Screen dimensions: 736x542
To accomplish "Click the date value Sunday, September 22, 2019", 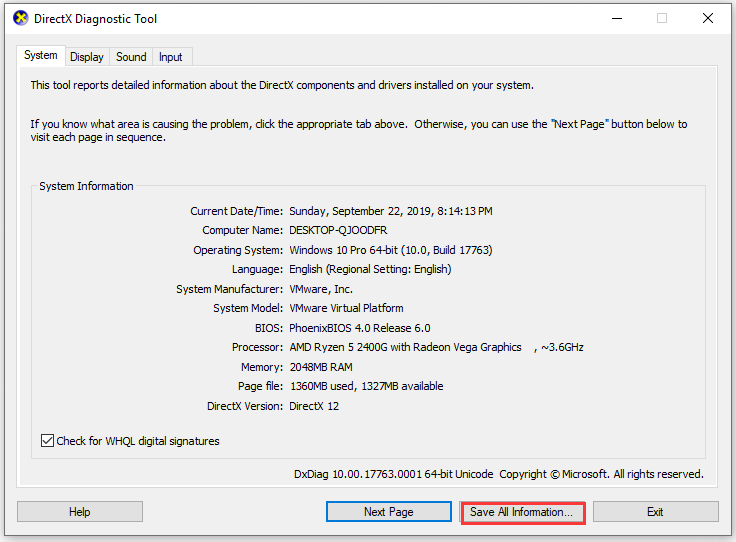I will [391, 211].
